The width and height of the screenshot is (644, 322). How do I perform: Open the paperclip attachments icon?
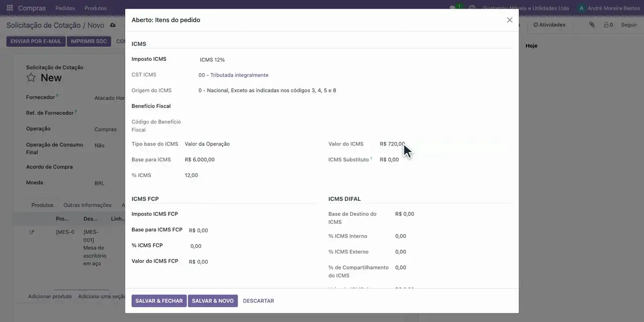pyautogui.click(x=592, y=25)
